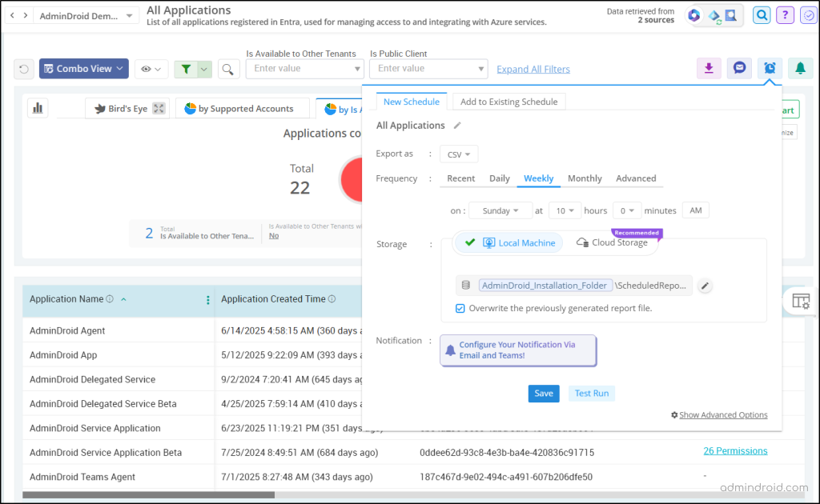Viewport: 820px width, 504px height.
Task: Click the AdminDroid Delegated Service Beta row
Action: click(x=103, y=404)
